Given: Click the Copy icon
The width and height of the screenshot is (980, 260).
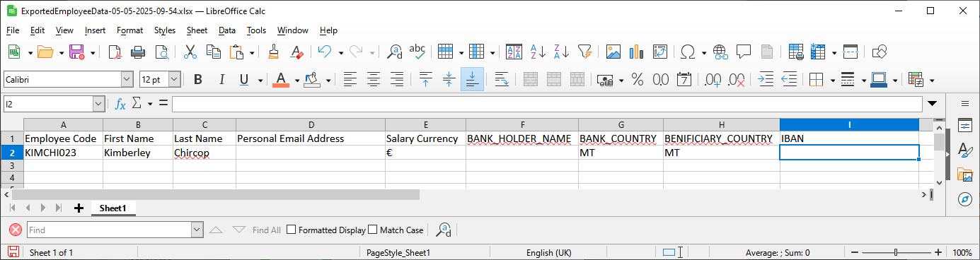Looking at the screenshot, I should [213, 52].
